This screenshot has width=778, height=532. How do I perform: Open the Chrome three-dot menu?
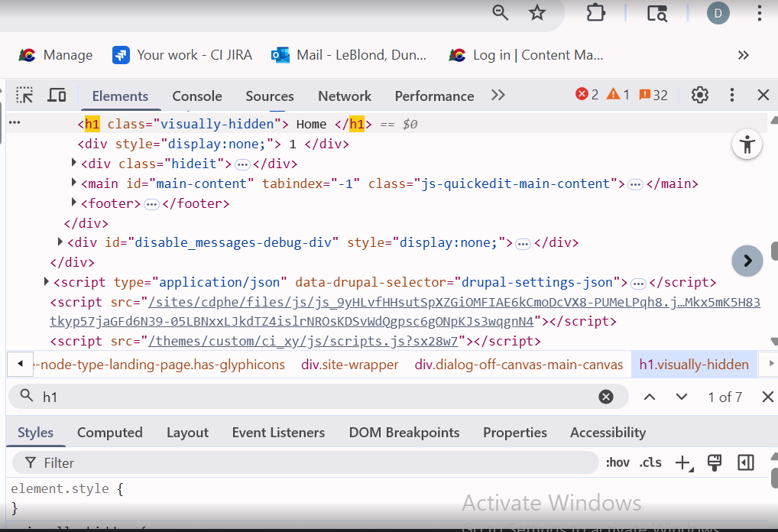point(759,13)
